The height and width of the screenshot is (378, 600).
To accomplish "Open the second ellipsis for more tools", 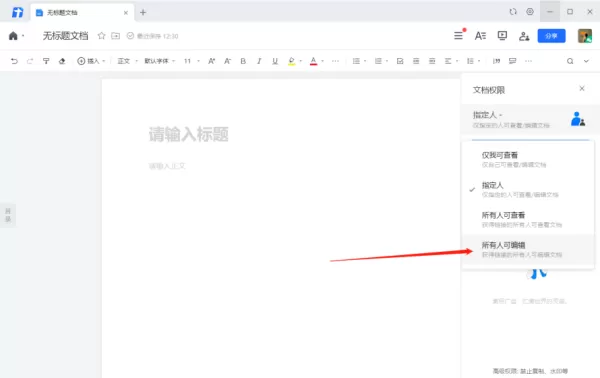I will 528,61.
